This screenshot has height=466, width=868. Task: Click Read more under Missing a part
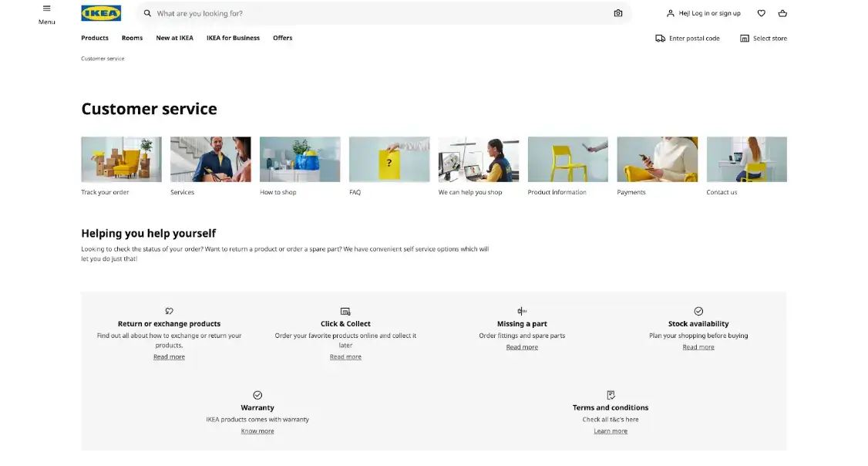pos(522,347)
